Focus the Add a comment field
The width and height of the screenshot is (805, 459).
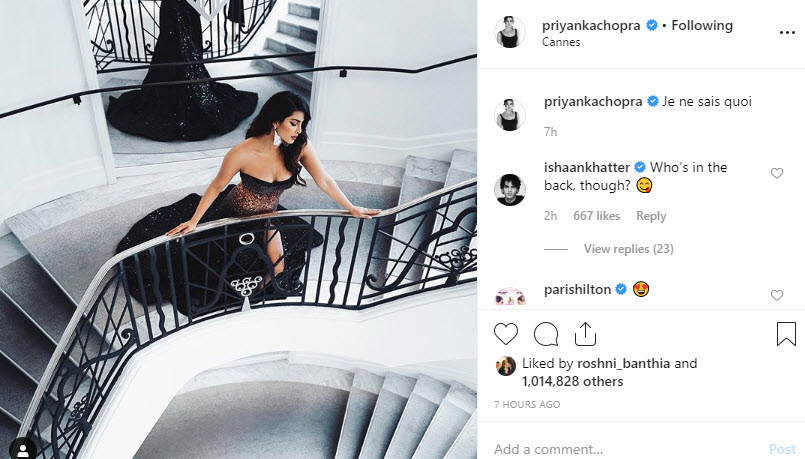[x=626, y=449]
